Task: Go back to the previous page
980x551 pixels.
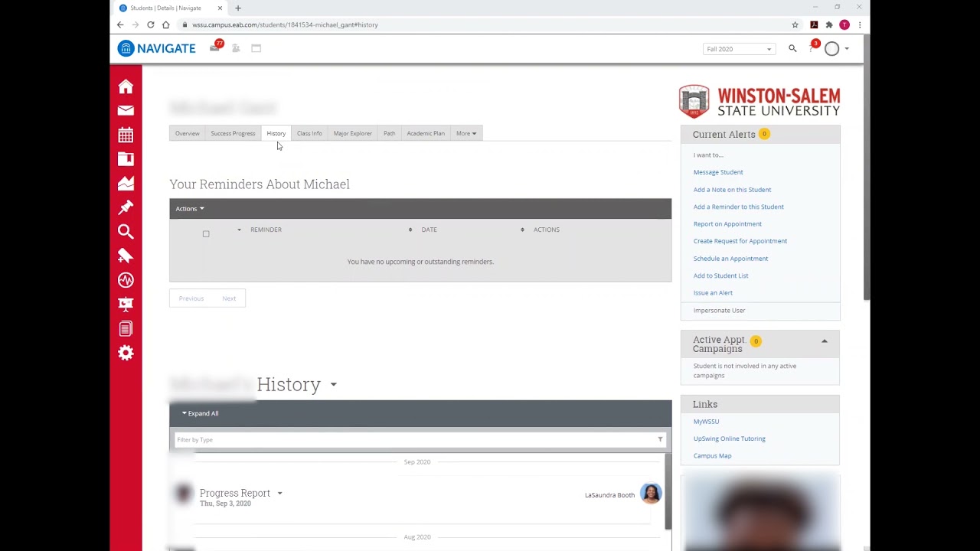Action: tap(120, 24)
